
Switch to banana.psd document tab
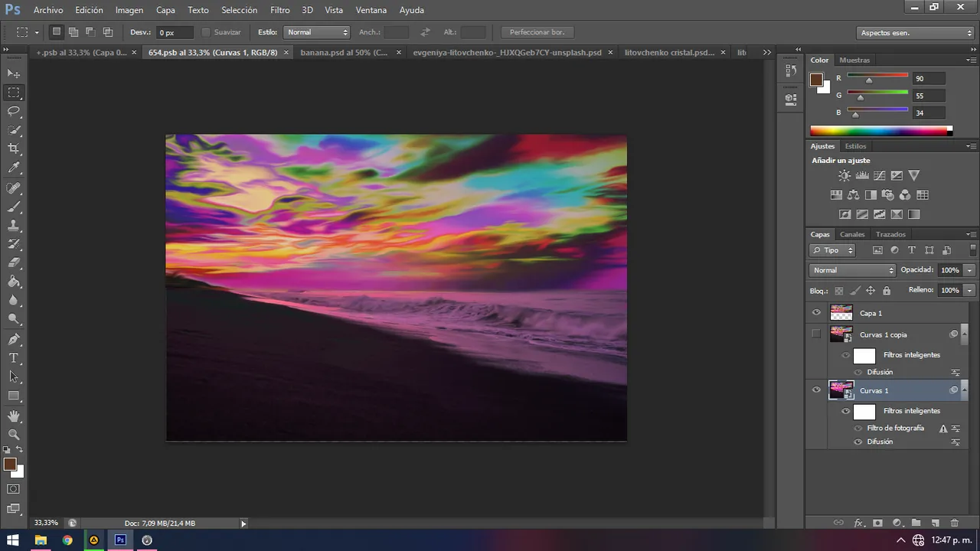[344, 52]
